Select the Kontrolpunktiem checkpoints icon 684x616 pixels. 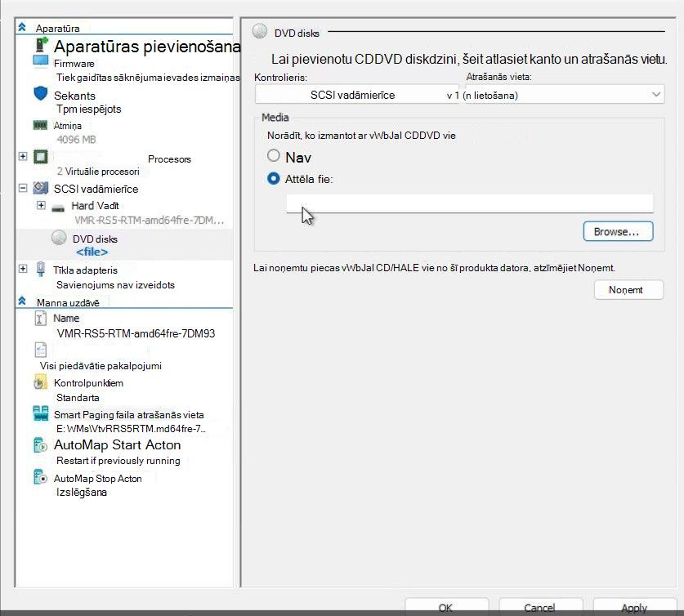pyautogui.click(x=40, y=382)
